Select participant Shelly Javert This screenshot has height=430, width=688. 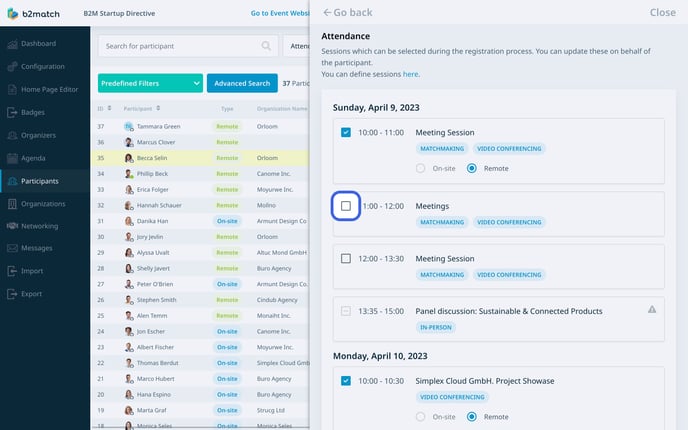click(x=153, y=269)
